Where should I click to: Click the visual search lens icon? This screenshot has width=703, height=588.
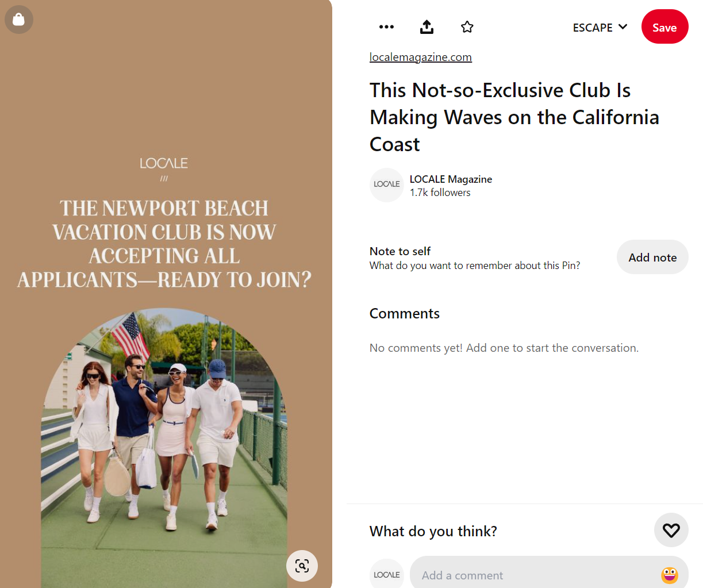(302, 566)
